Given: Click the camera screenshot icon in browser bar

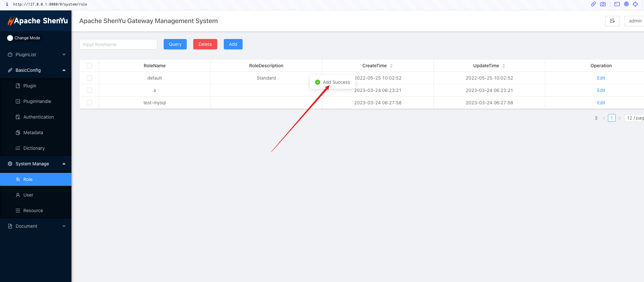Looking at the screenshot, I should click(603, 4).
